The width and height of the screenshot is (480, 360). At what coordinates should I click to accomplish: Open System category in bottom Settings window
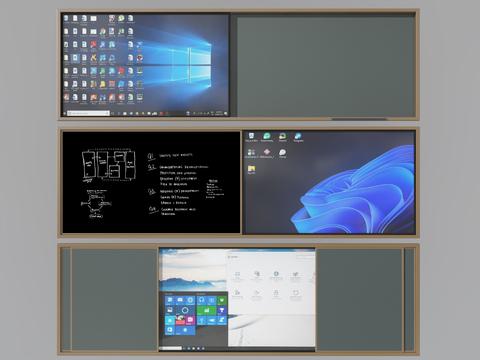coord(238,277)
